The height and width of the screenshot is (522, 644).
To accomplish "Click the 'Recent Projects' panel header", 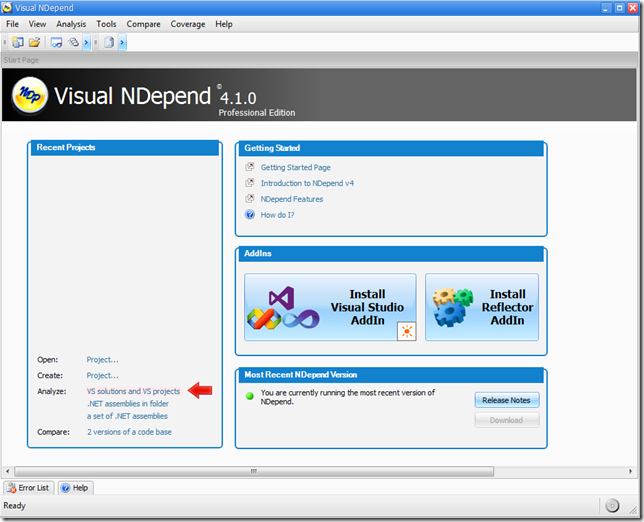I will coord(125,147).
